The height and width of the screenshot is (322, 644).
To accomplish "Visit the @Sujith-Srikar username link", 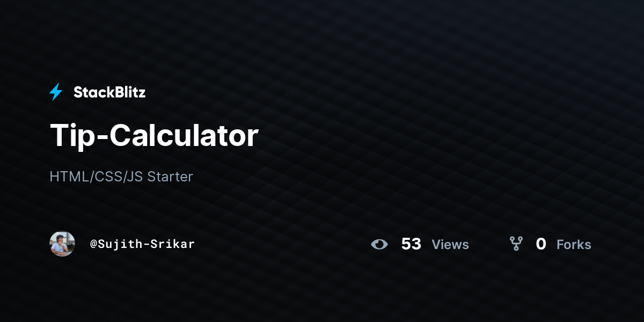I will click(x=142, y=244).
